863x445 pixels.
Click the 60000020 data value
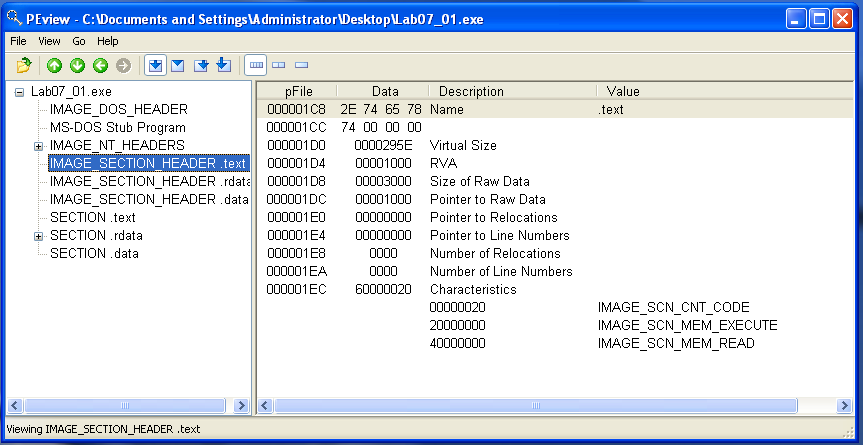[383, 289]
